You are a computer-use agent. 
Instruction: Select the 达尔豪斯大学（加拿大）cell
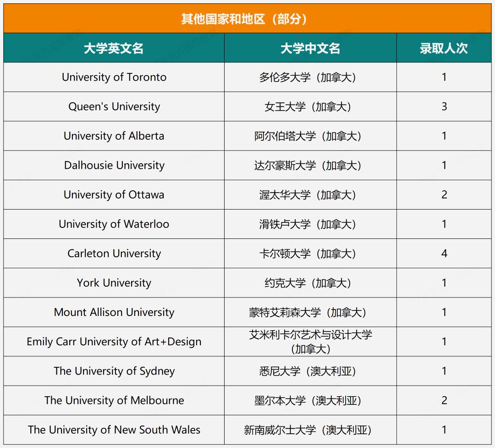pos(310,165)
